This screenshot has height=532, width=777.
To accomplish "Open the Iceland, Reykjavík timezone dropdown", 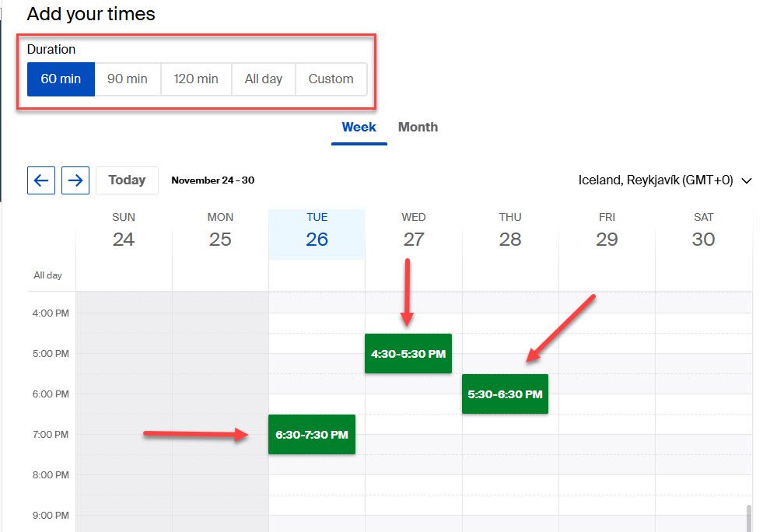I will click(x=656, y=180).
